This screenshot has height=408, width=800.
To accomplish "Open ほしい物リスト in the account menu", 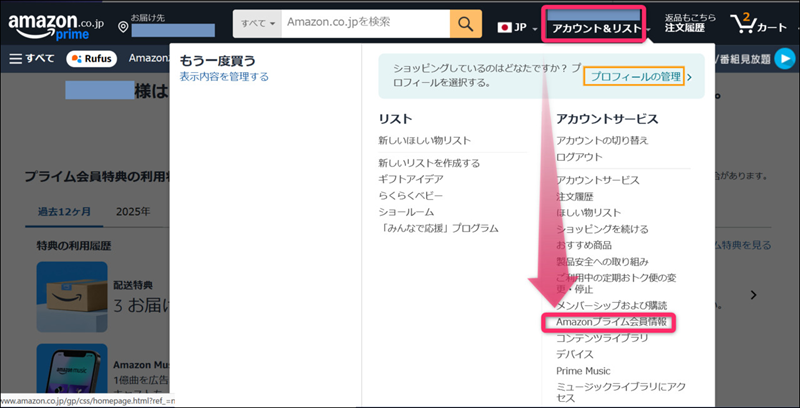I will pyautogui.click(x=588, y=213).
